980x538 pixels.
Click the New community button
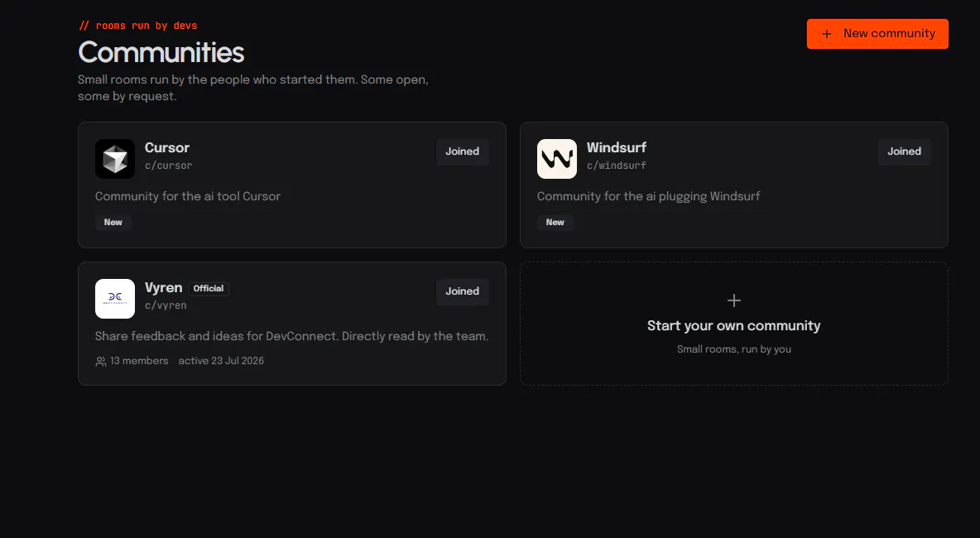click(877, 34)
